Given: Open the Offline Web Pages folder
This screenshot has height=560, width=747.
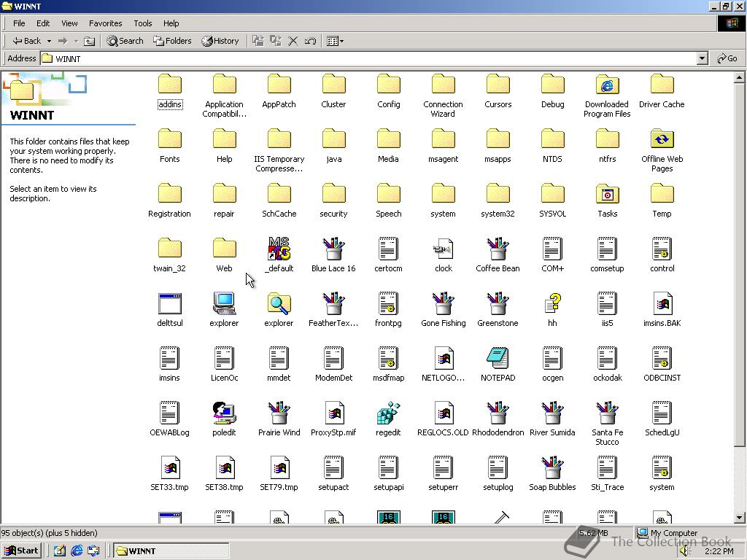Looking at the screenshot, I should (662, 139).
